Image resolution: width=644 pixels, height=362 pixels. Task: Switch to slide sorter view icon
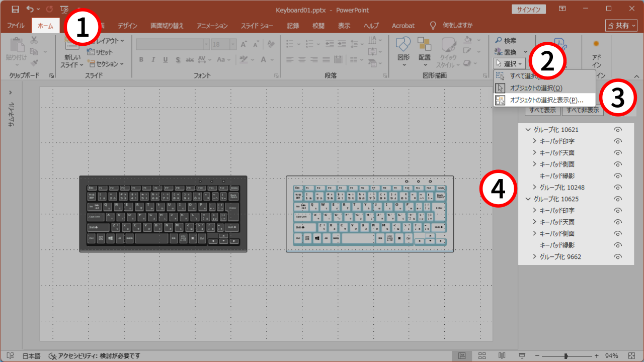481,355
